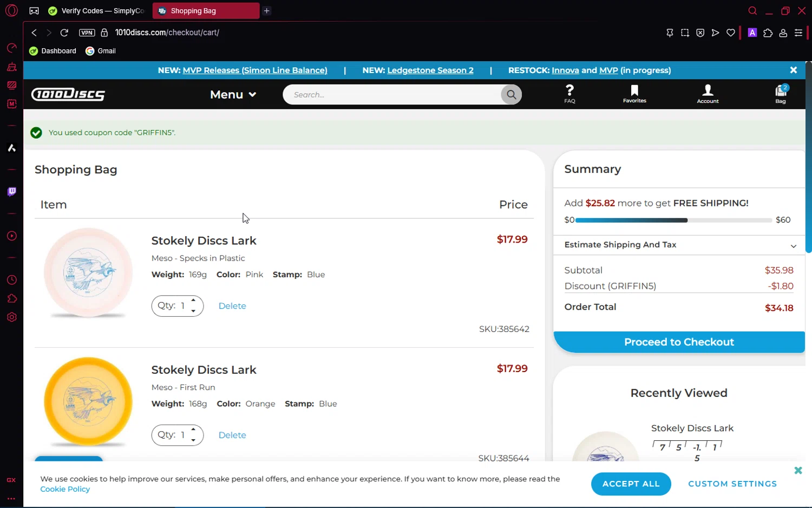The height and width of the screenshot is (508, 812).
Task: Delete the Pink Stokely Discs Lark
Action: coord(232,306)
